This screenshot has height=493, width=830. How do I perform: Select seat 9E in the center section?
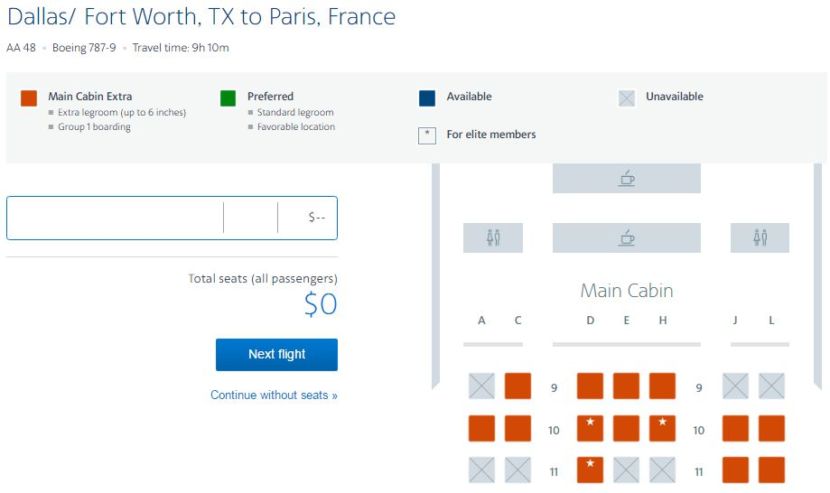(x=626, y=386)
